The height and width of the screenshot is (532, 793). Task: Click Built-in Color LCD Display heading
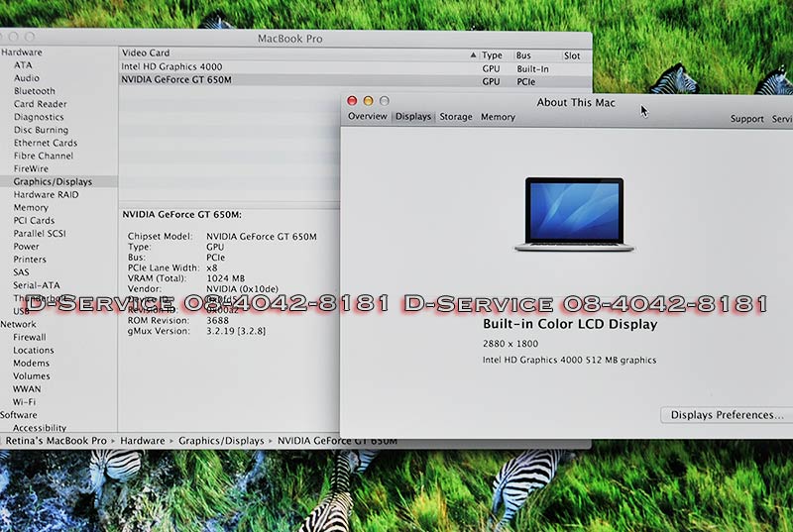pos(570,324)
